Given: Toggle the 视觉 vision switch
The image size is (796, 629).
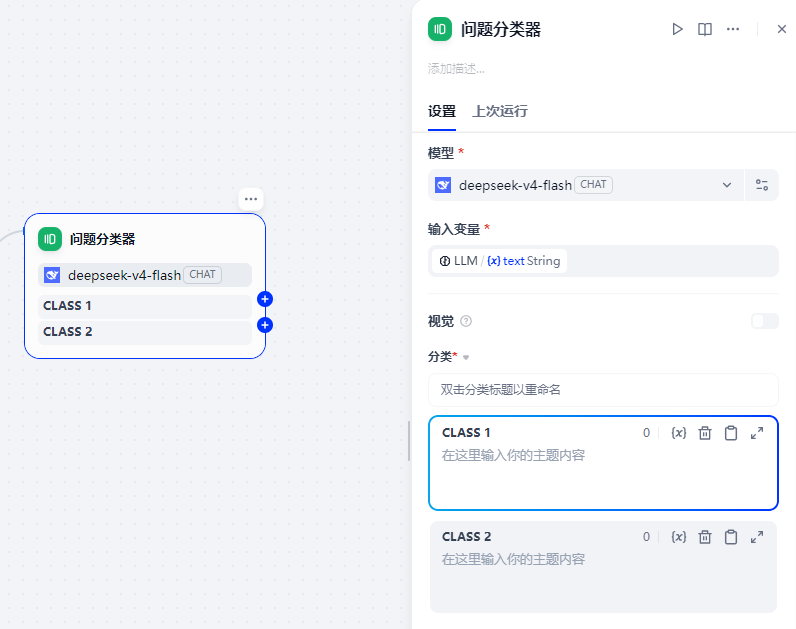Looking at the screenshot, I should coord(765,321).
